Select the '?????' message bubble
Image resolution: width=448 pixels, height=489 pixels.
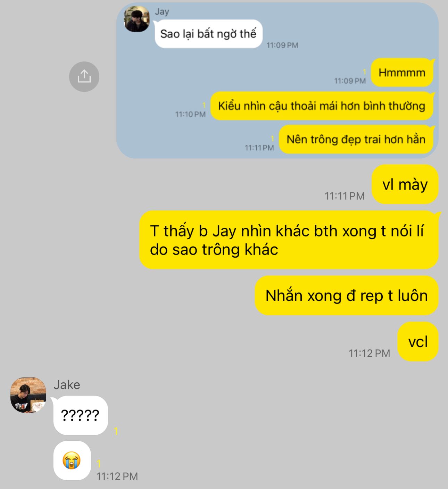click(81, 415)
